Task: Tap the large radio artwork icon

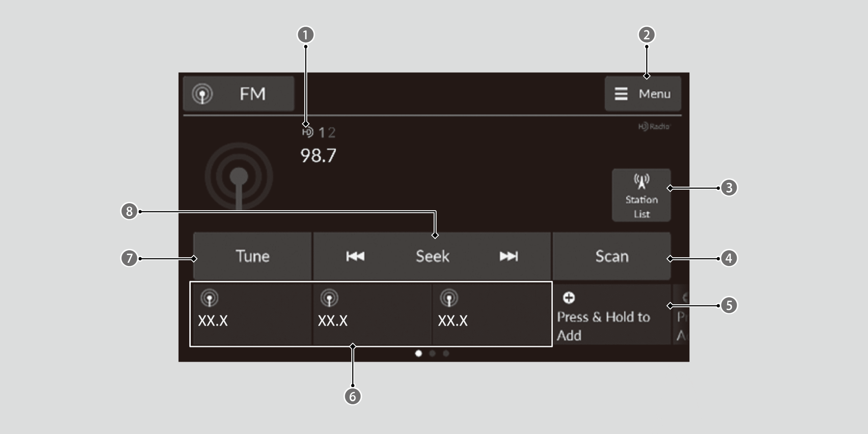Action: 239,177
